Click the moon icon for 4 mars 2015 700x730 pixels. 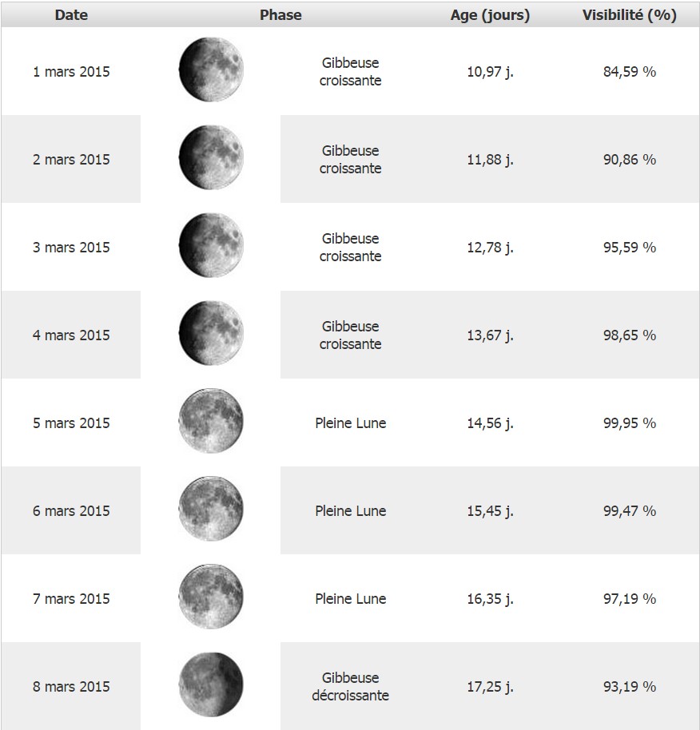pos(211,335)
